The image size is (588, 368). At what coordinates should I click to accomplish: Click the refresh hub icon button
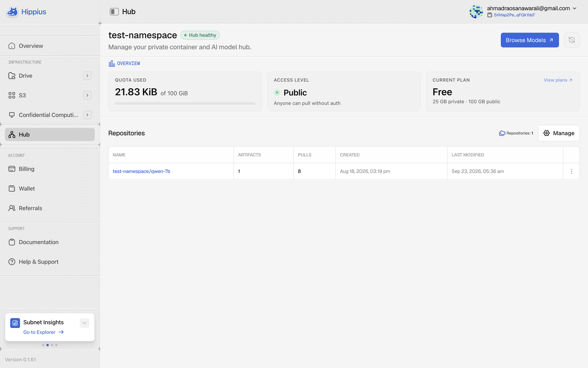pyautogui.click(x=571, y=40)
